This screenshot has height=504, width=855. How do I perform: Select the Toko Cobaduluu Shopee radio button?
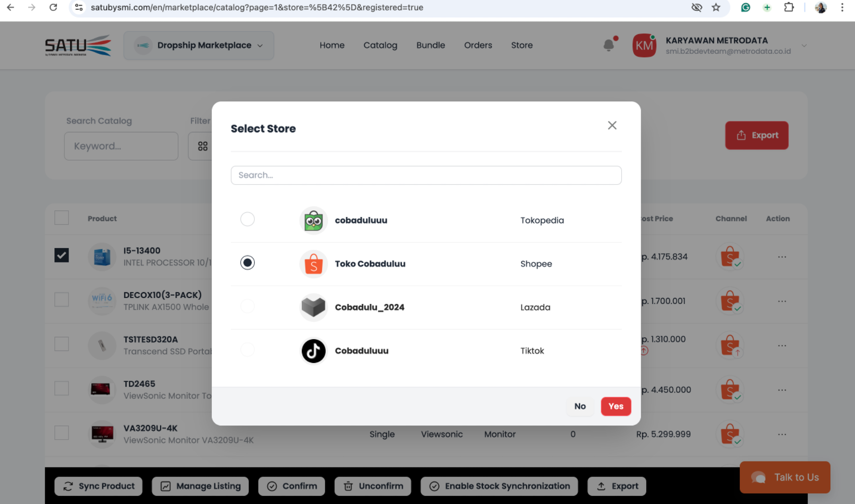pyautogui.click(x=248, y=262)
